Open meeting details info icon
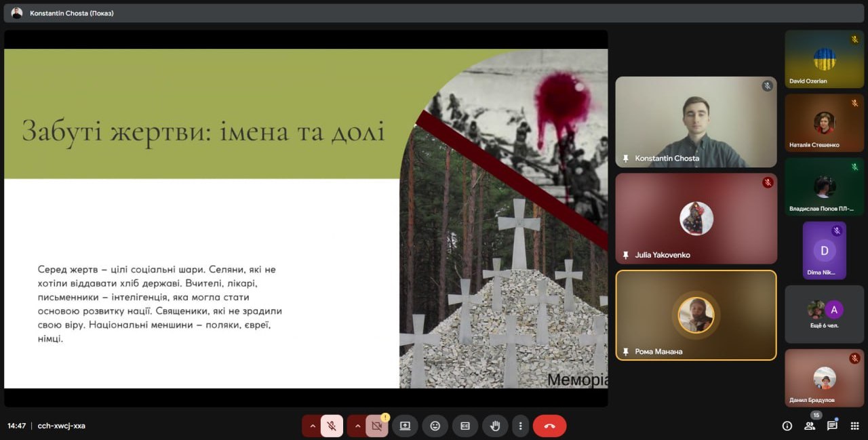The width and height of the screenshot is (868, 440). tap(787, 426)
